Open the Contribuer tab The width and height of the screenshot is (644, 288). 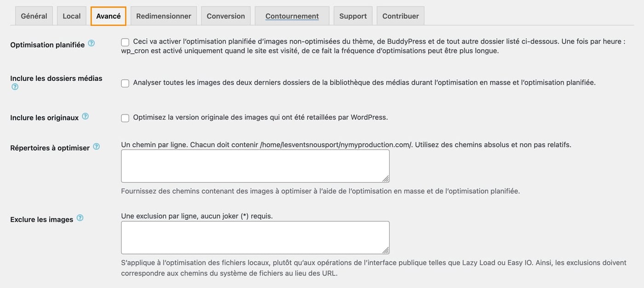coord(400,16)
